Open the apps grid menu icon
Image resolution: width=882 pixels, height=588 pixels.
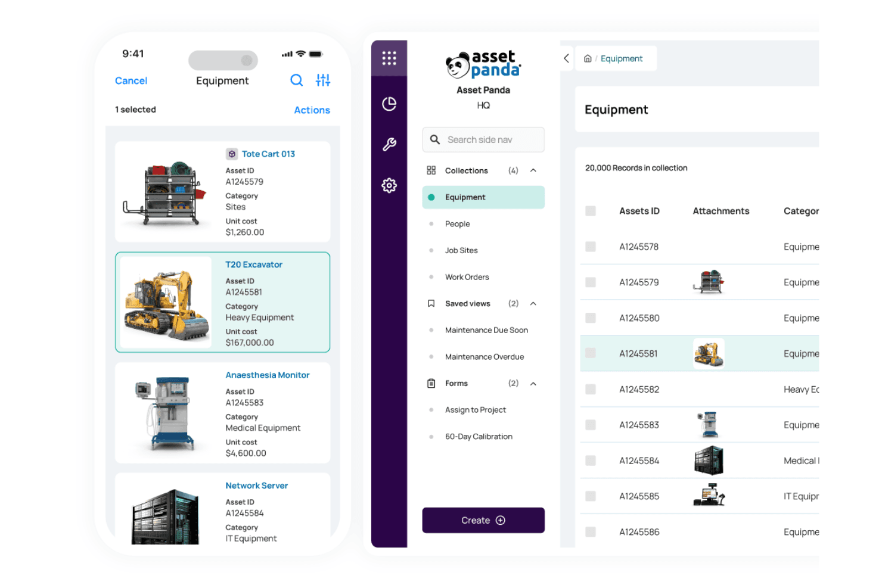(x=389, y=58)
